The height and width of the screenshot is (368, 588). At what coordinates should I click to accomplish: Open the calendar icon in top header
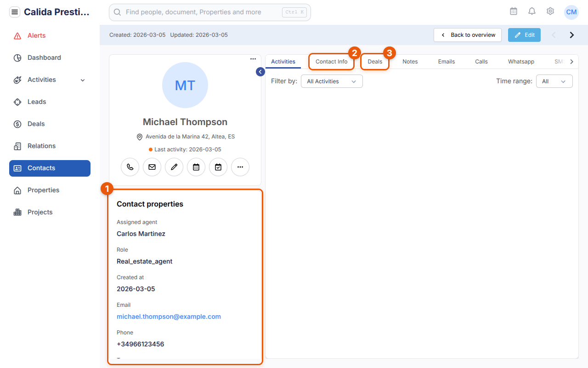pyautogui.click(x=514, y=11)
